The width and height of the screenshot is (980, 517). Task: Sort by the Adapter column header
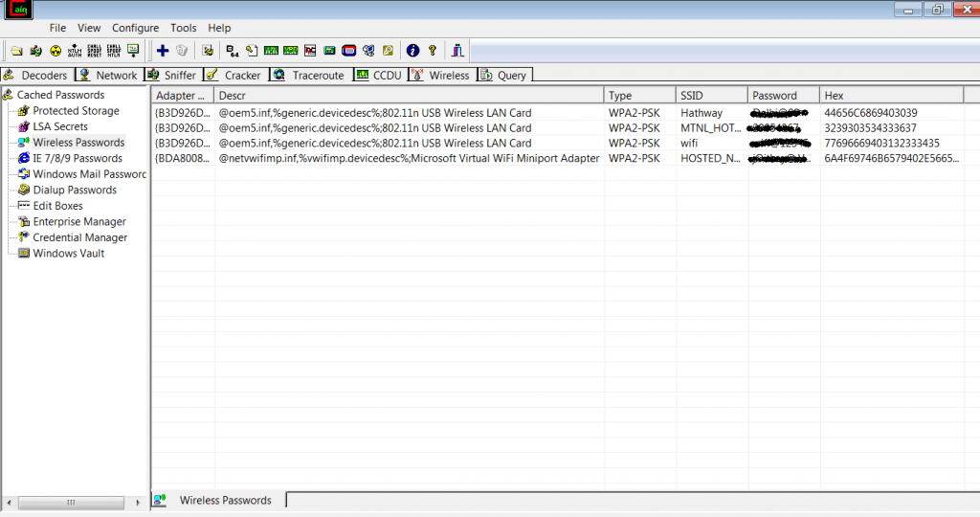click(x=183, y=95)
